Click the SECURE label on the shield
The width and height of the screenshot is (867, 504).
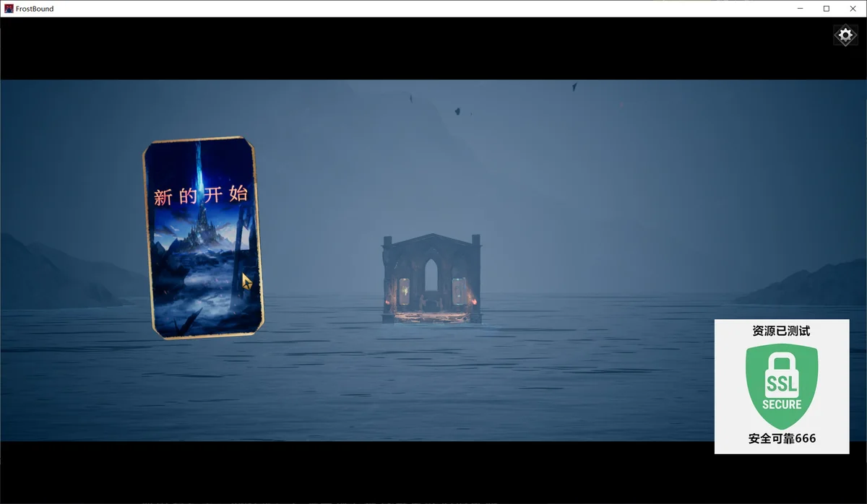(x=782, y=404)
